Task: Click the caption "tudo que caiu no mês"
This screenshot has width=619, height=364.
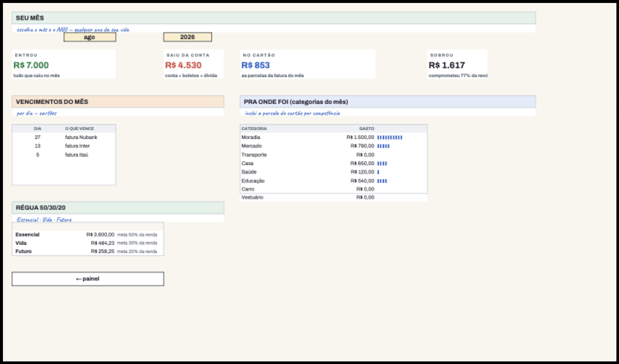Action: [37, 76]
